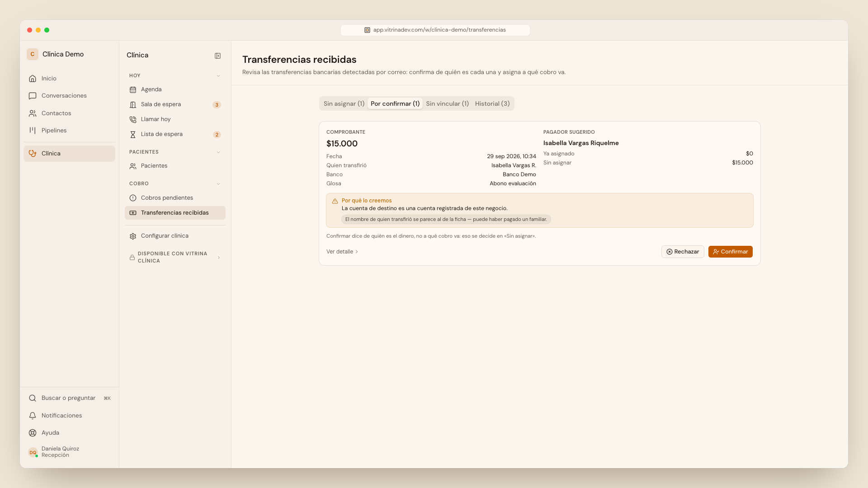Click payer name Isabella Vargas Riquelme
Screen dimensions: 868x488
pyautogui.click(x=581, y=143)
